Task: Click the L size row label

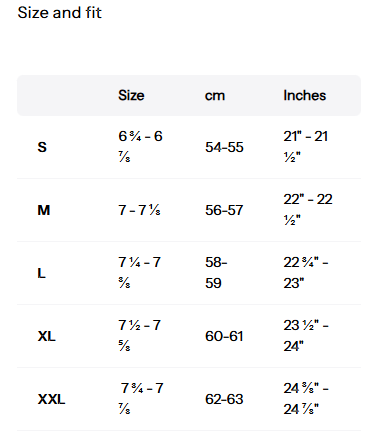Action: point(41,273)
